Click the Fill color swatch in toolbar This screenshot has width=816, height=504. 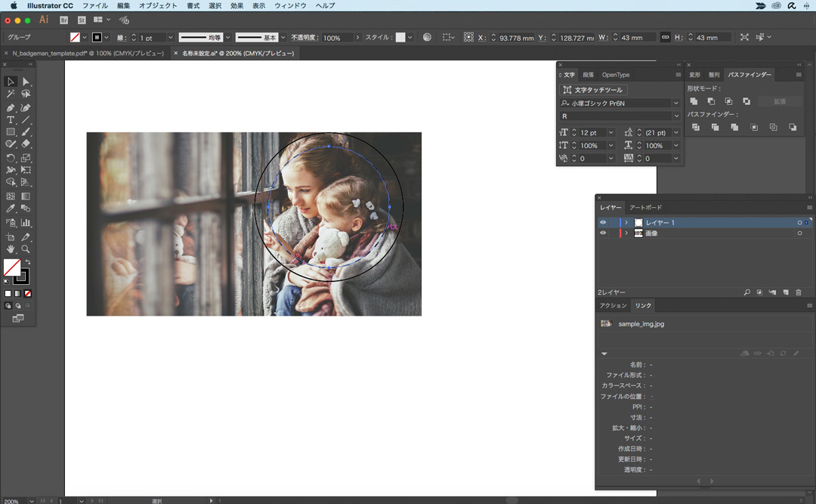[12, 267]
